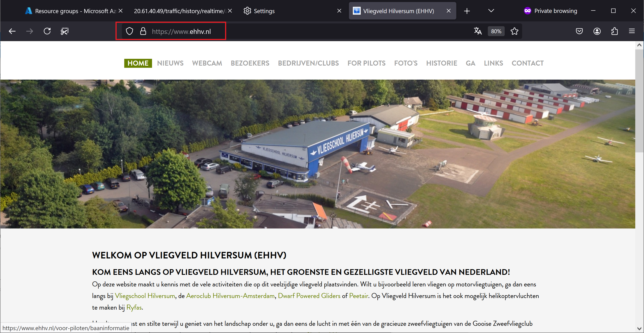Reload the current page
Screen dimensions: 644x333
(47, 31)
